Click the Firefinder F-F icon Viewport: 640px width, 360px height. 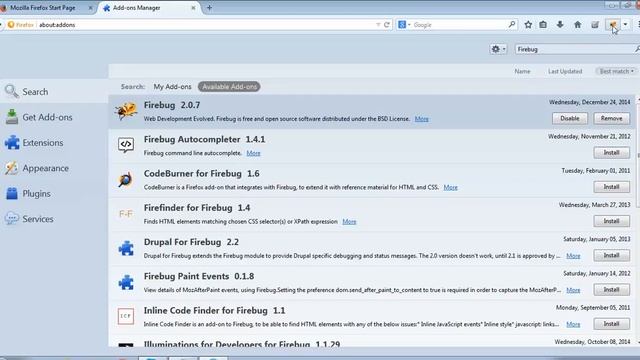coord(126,213)
